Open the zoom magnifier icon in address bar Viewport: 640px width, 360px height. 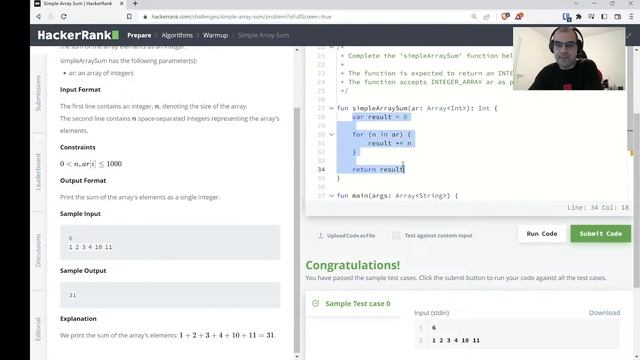click(x=473, y=17)
